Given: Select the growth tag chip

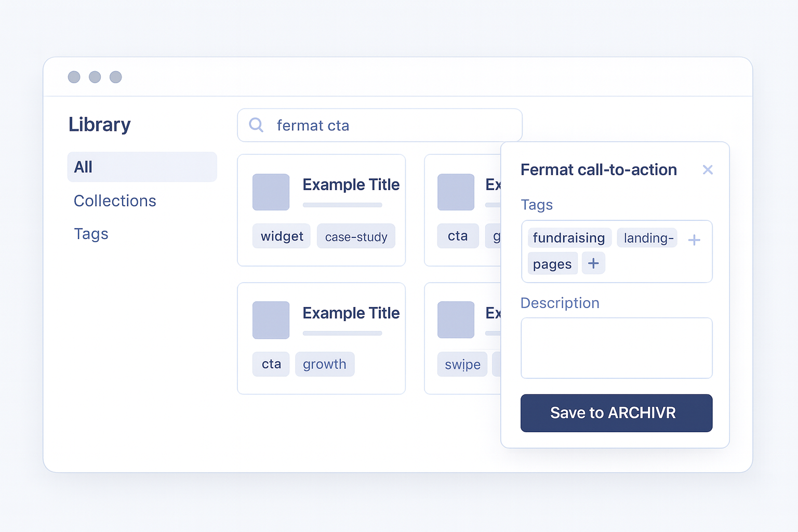Looking at the screenshot, I should [324, 364].
